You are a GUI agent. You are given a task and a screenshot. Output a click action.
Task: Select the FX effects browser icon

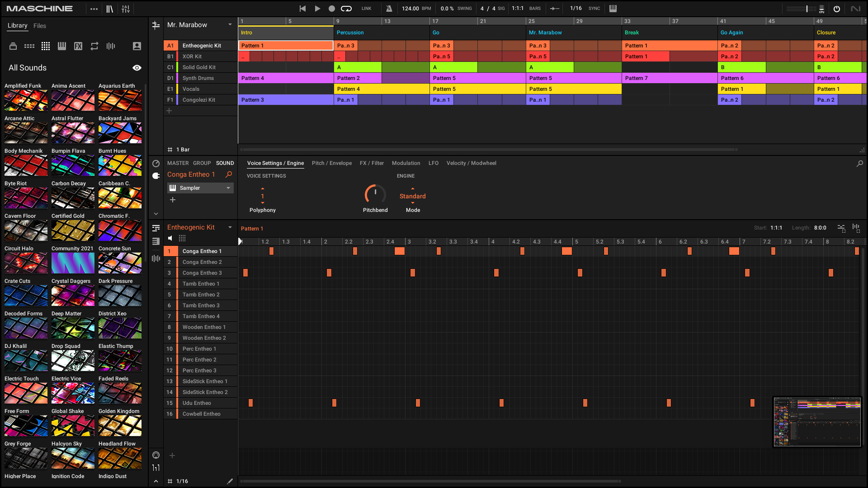(x=78, y=46)
